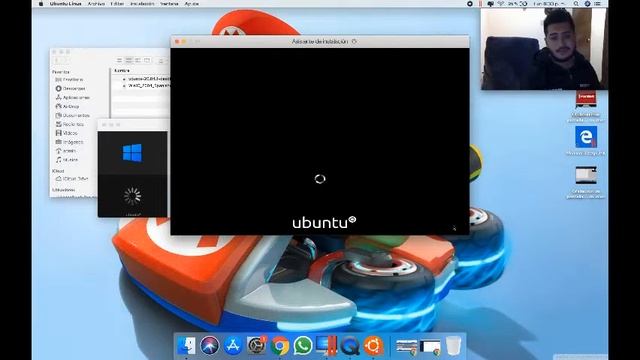The height and width of the screenshot is (360, 640).
Task: Click the webcam video overlay
Action: tap(544, 49)
